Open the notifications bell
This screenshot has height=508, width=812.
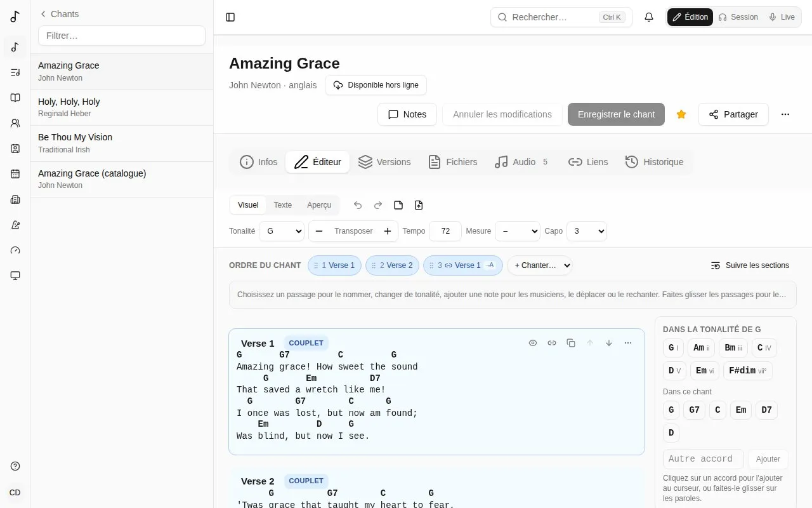pyautogui.click(x=649, y=17)
